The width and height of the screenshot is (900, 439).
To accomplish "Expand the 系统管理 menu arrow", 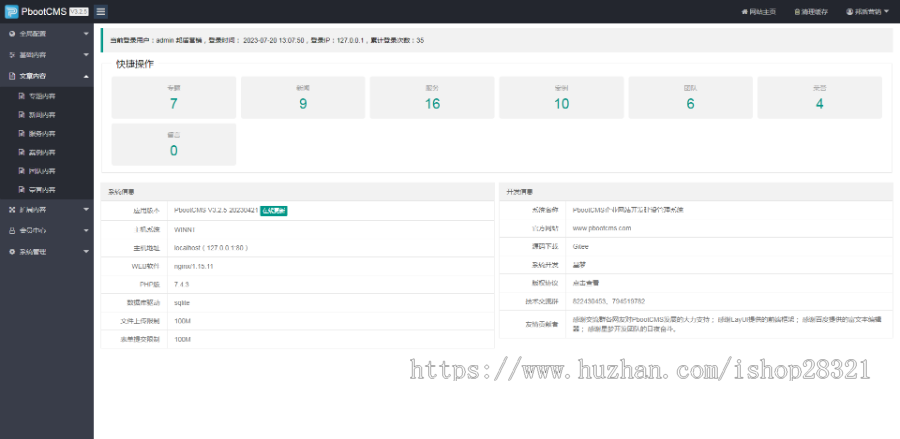I will pos(86,252).
